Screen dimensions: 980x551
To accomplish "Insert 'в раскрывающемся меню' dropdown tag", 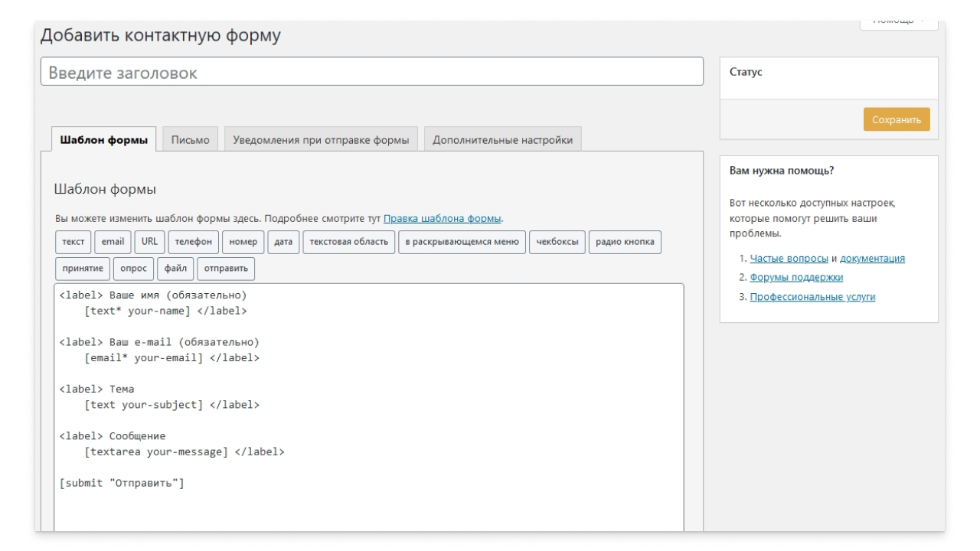I will point(462,242).
